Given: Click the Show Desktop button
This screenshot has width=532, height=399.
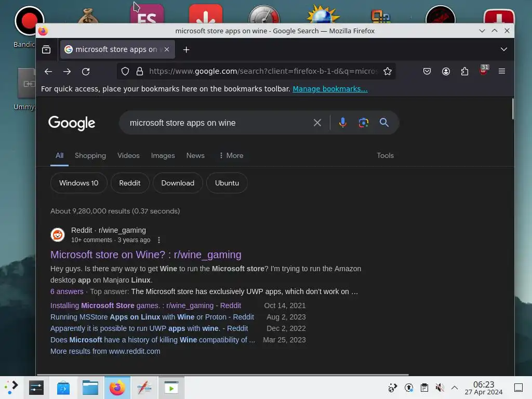Looking at the screenshot, I should (x=518, y=388).
